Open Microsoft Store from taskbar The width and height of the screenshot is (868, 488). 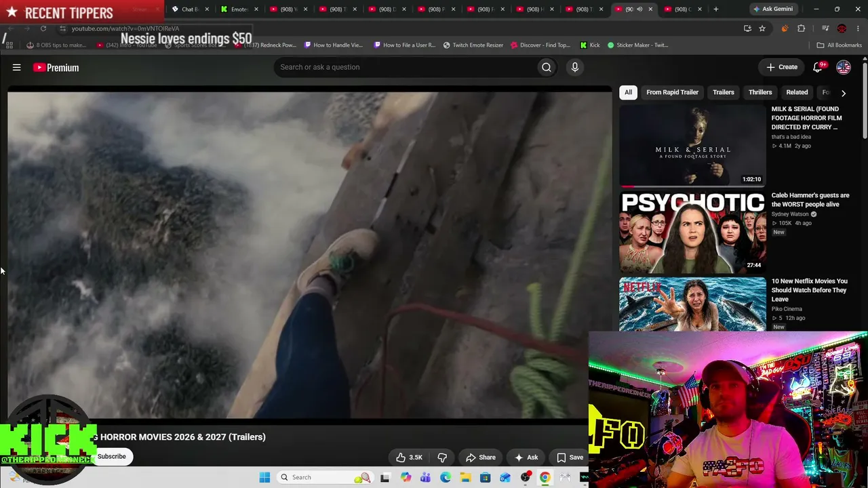coord(486,477)
